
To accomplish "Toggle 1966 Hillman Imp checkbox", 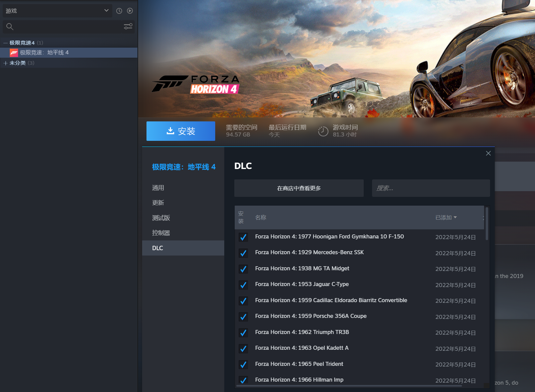I will pyautogui.click(x=243, y=380).
